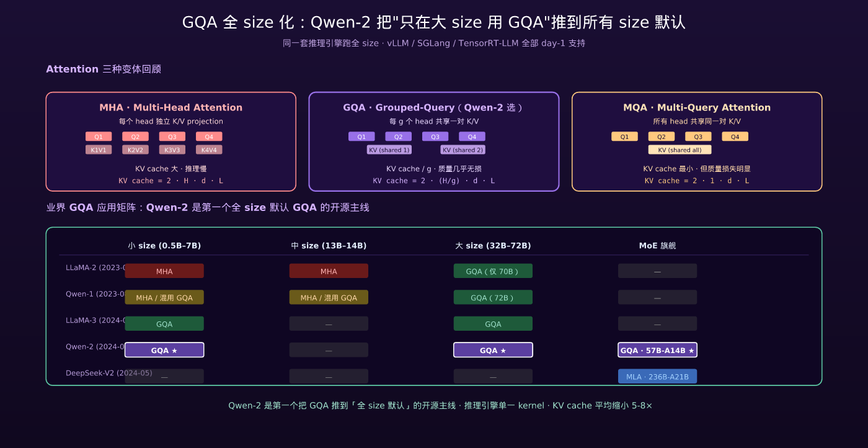Click the 'MQA · Multi-Query Attention' card title
Screen dimensions: 868x448
697,107
